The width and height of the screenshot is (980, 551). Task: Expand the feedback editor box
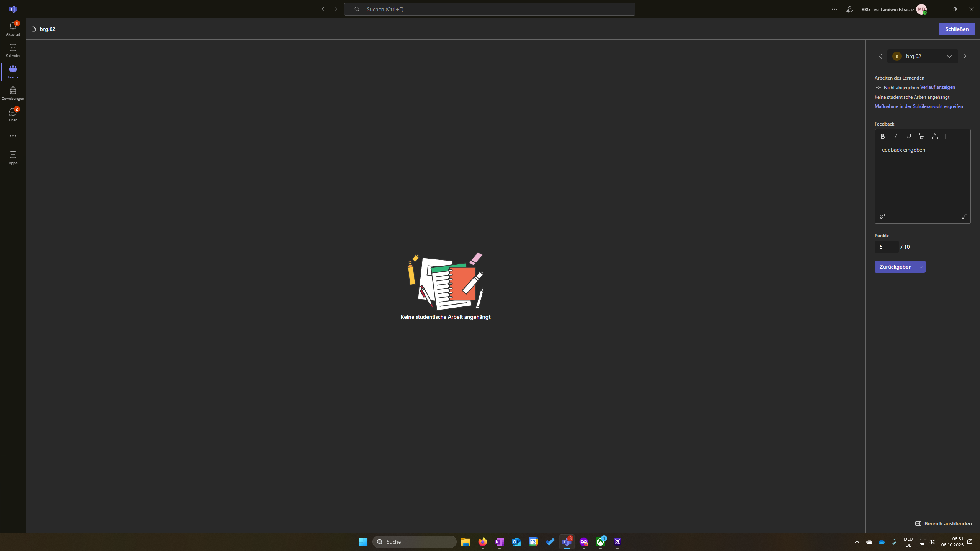point(964,216)
